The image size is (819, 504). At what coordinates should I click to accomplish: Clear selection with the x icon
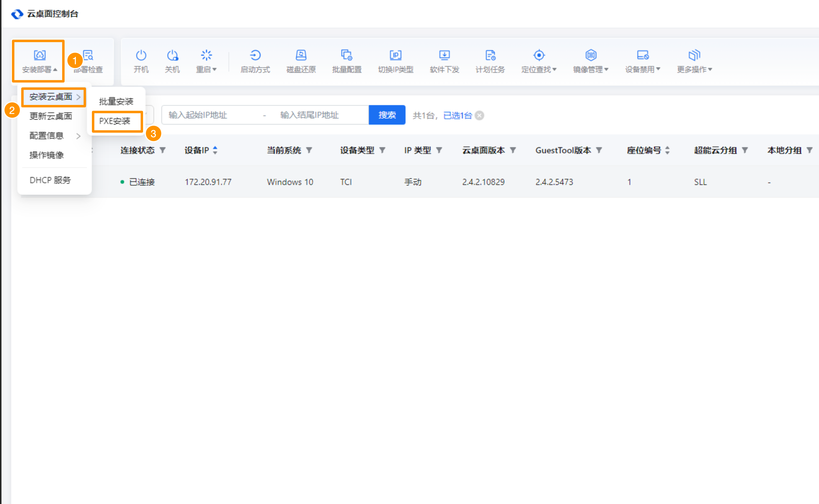coord(479,115)
